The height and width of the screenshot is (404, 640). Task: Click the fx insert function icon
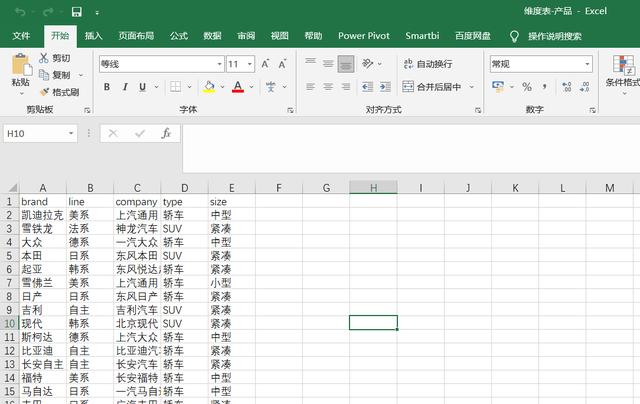166,133
